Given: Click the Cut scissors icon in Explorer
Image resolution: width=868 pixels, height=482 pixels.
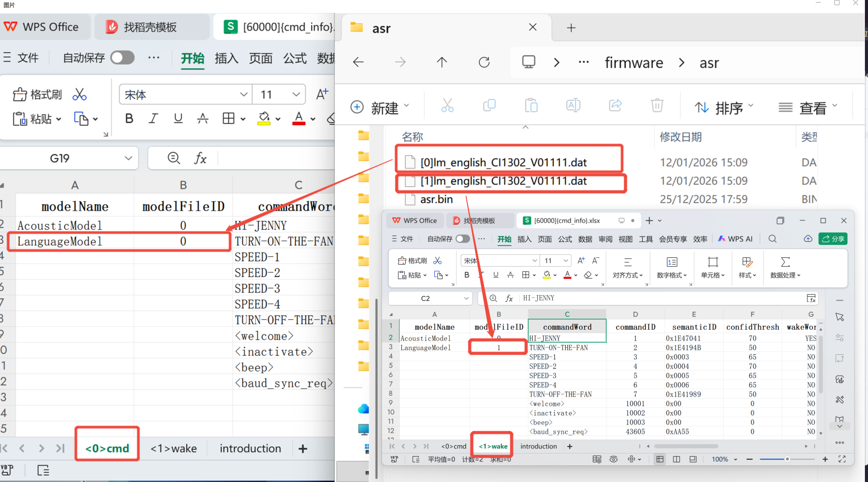Looking at the screenshot, I should click(x=447, y=106).
